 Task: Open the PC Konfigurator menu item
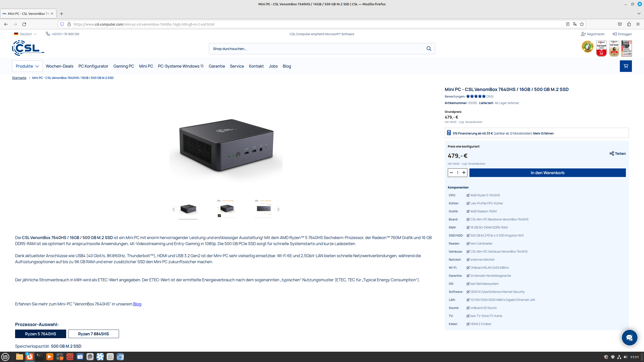(x=93, y=66)
